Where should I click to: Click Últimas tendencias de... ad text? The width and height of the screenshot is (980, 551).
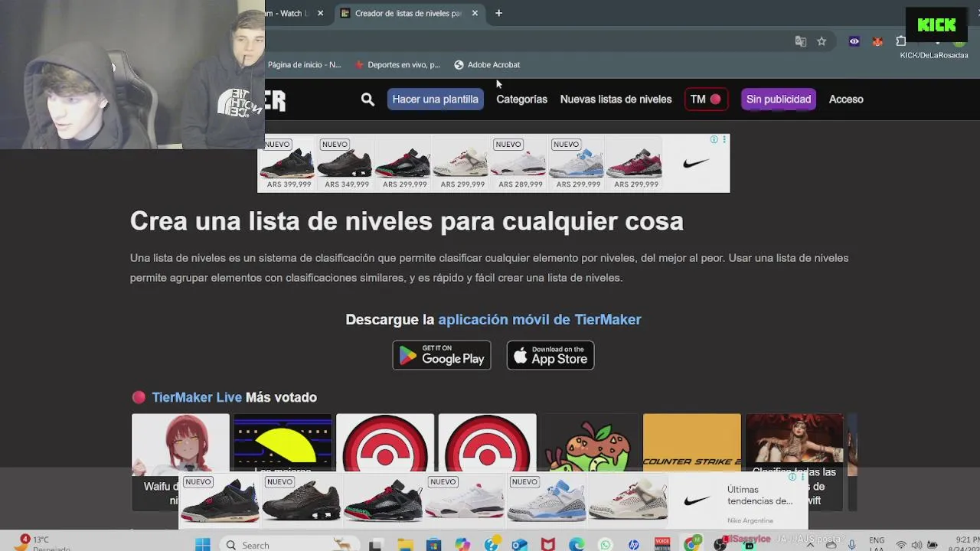click(759, 495)
